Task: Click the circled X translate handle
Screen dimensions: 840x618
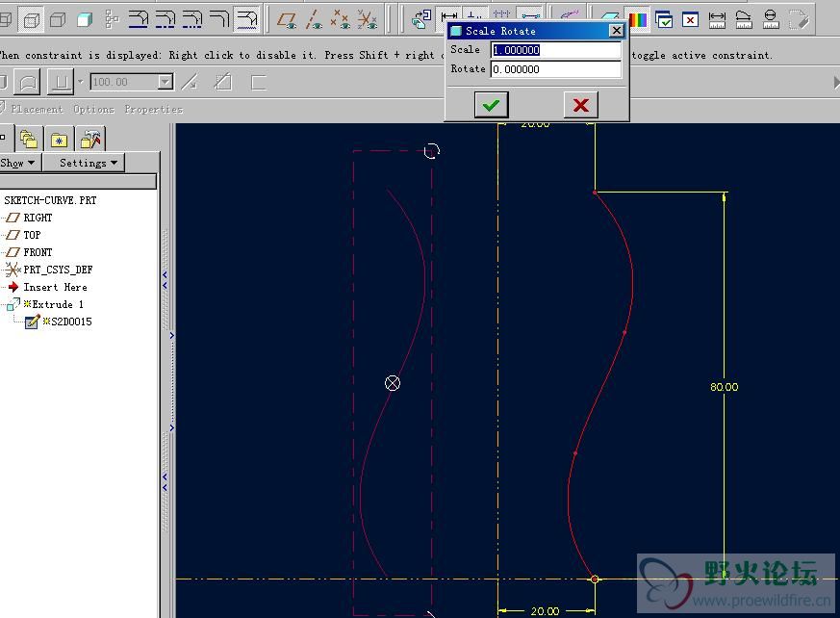Action: (393, 383)
